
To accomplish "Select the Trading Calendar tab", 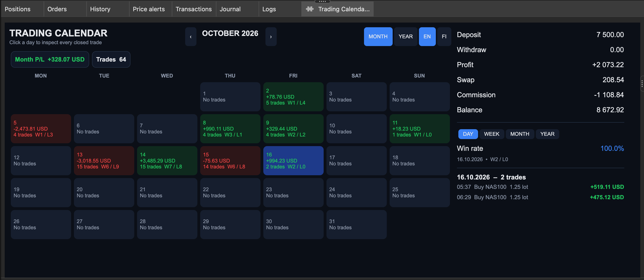I will coord(337,9).
